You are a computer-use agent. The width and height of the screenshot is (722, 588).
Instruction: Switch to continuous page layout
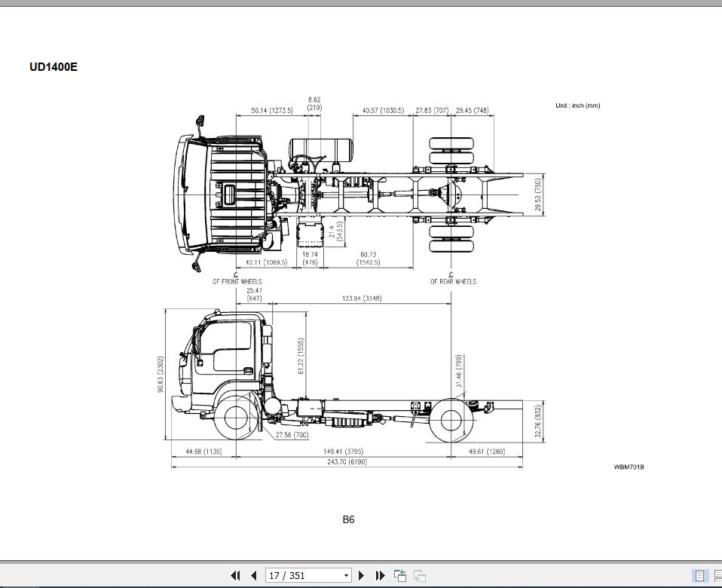717,575
